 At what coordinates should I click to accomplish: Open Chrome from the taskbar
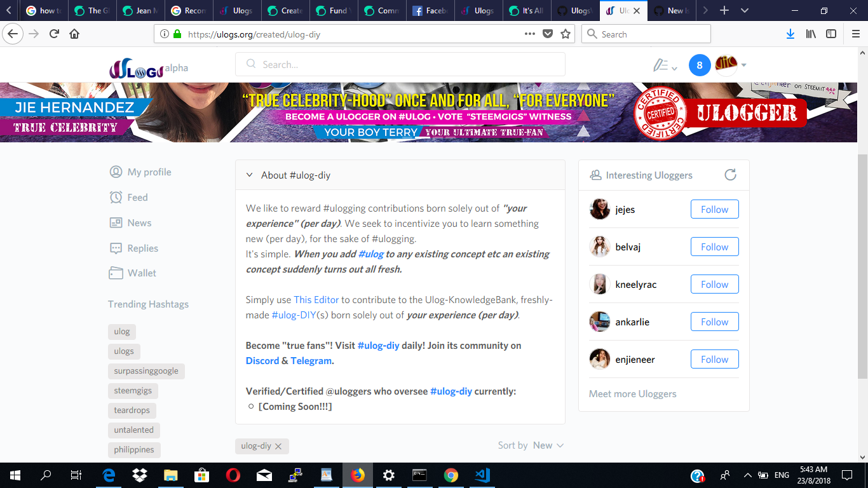click(451, 475)
